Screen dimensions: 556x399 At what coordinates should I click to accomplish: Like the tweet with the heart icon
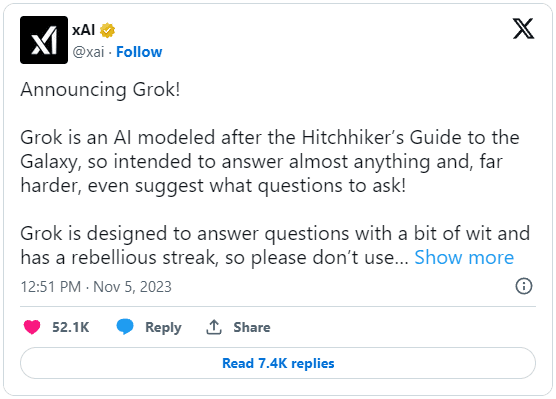(32, 327)
